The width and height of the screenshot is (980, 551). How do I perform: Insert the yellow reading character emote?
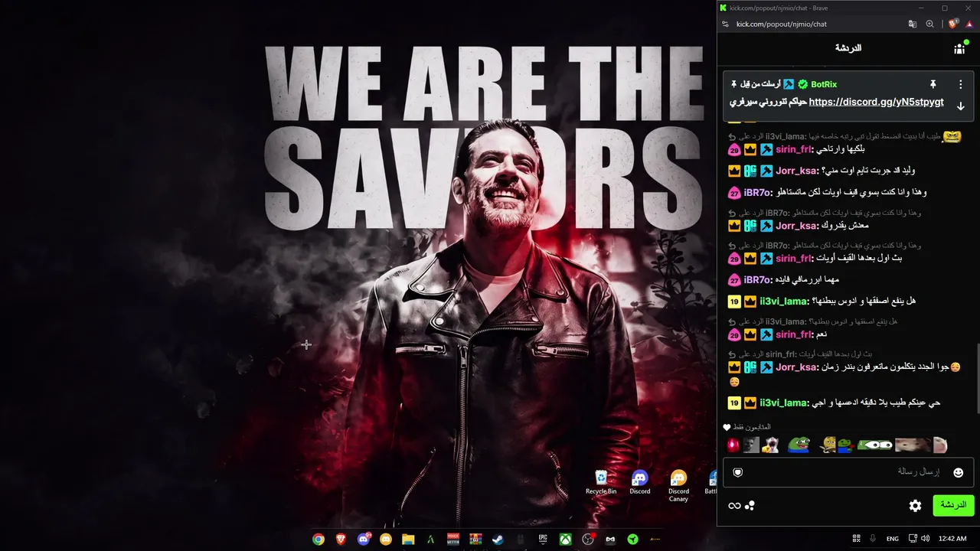click(x=828, y=445)
